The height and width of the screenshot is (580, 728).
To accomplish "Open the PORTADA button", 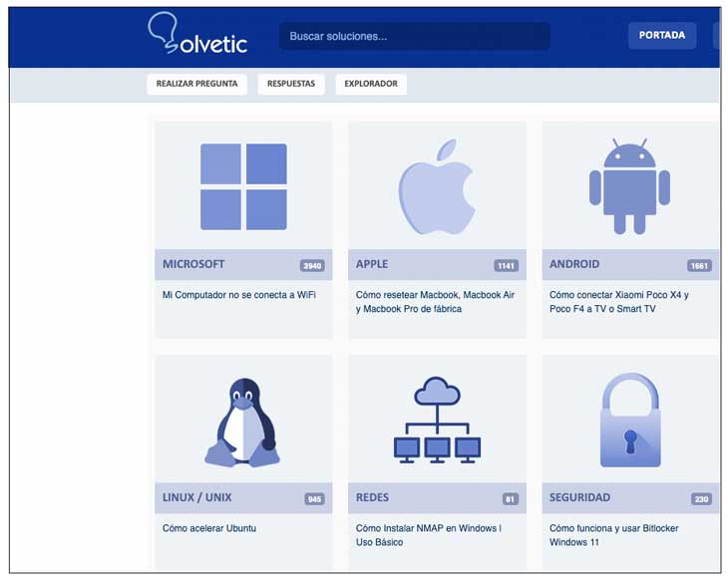I will coord(661,35).
